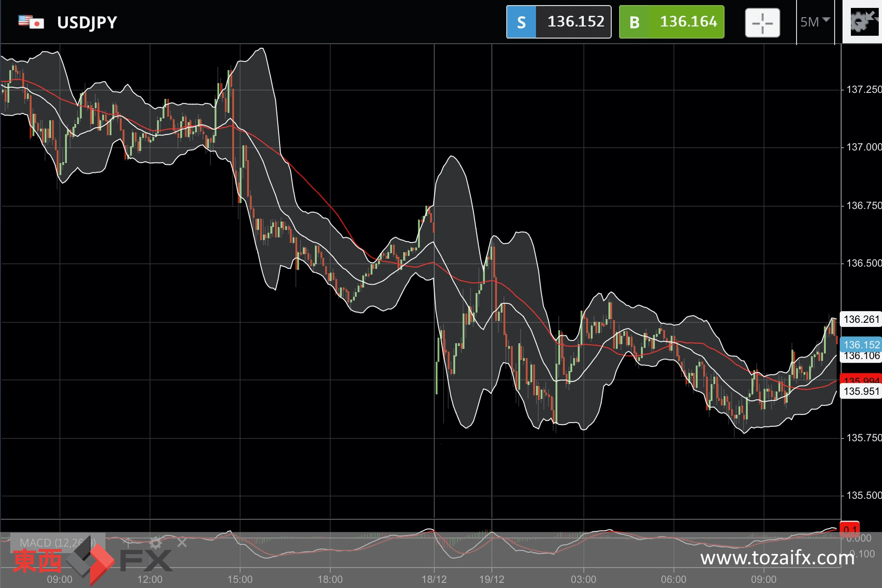Click the 135.951 lower band price label

point(861,391)
